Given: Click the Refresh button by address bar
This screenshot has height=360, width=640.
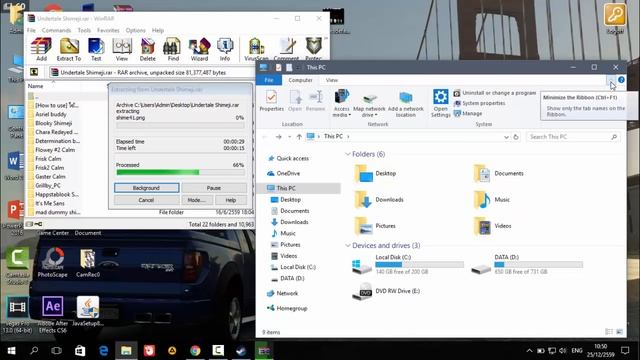Looking at the screenshot, I should tap(516, 137).
